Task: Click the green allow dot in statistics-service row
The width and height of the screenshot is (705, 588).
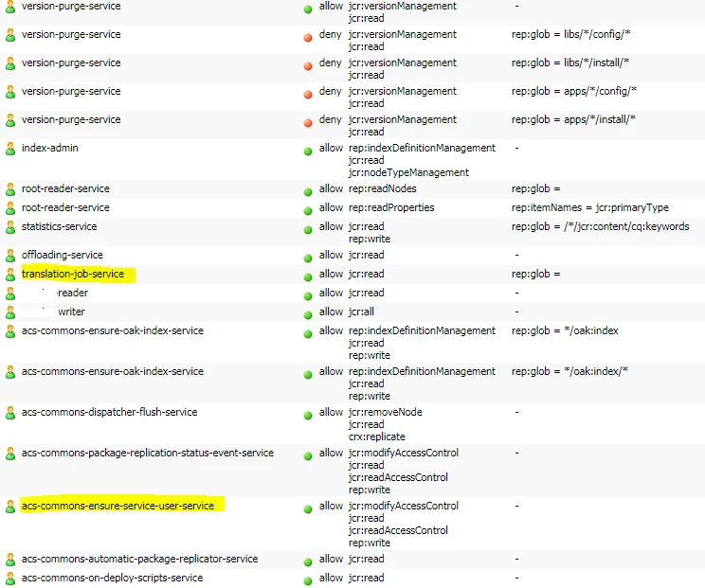Action: (308, 230)
